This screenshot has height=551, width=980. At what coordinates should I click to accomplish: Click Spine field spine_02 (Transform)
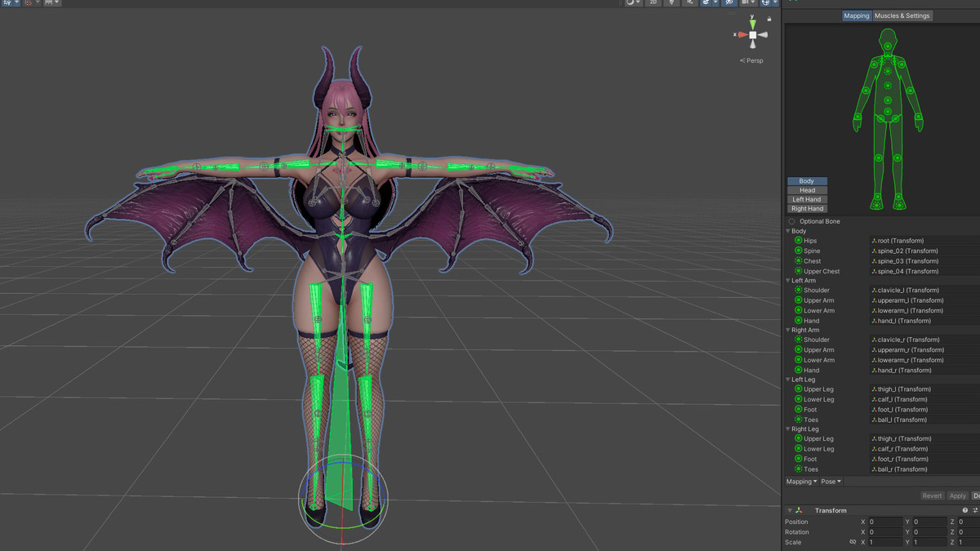coord(924,251)
